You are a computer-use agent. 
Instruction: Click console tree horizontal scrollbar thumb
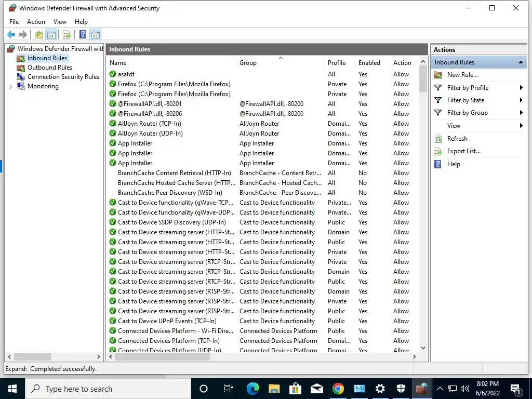point(33,356)
